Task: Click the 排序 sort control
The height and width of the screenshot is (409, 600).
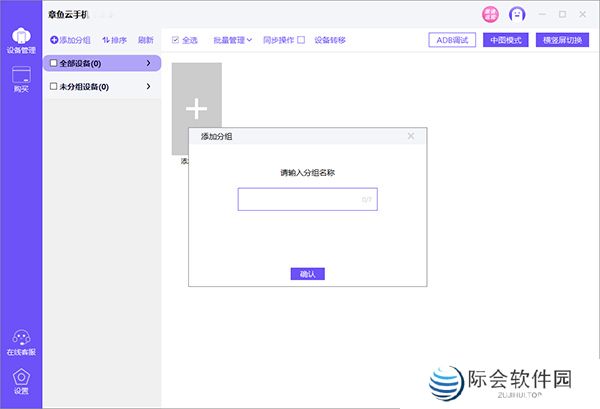Action: (x=114, y=40)
